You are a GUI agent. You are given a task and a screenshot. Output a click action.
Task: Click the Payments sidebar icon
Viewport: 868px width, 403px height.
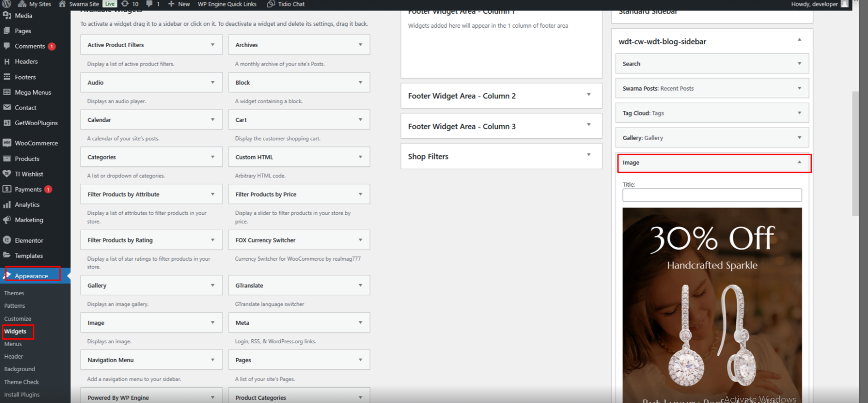[x=7, y=189]
